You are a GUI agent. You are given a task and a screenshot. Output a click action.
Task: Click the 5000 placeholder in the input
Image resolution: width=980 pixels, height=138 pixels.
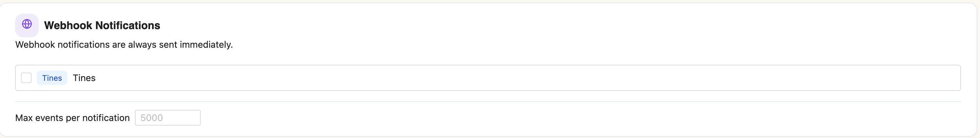point(152,118)
